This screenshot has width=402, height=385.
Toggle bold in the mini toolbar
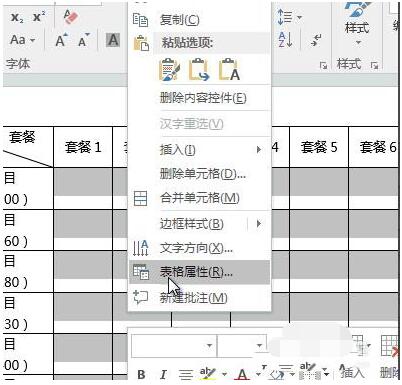141,374
